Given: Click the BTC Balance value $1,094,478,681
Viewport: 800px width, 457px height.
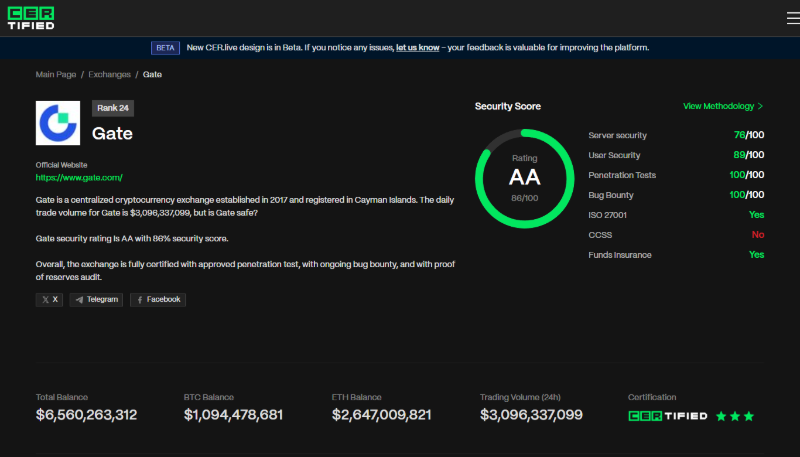Looking at the screenshot, I should 233,415.
